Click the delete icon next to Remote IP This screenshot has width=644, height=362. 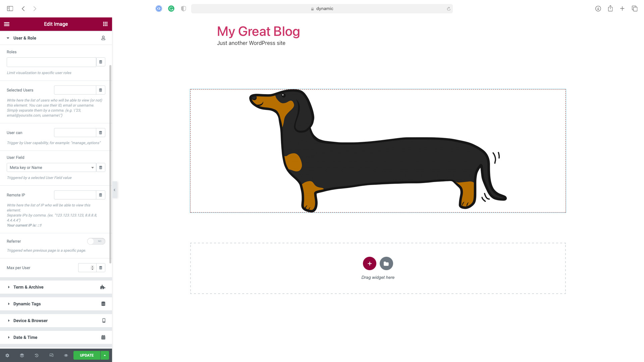pyautogui.click(x=100, y=195)
